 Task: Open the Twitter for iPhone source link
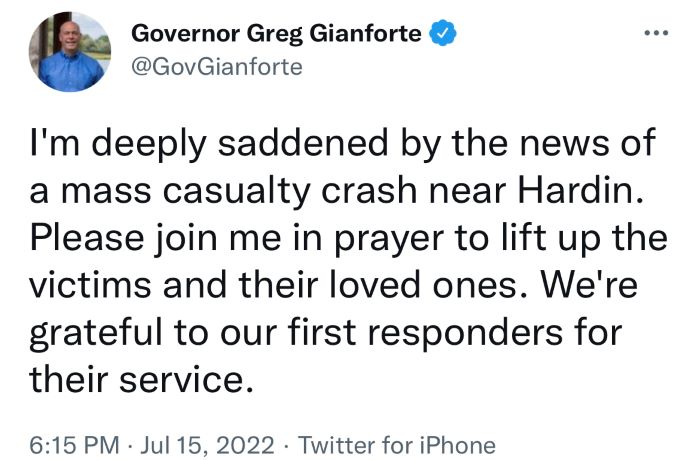click(x=396, y=445)
